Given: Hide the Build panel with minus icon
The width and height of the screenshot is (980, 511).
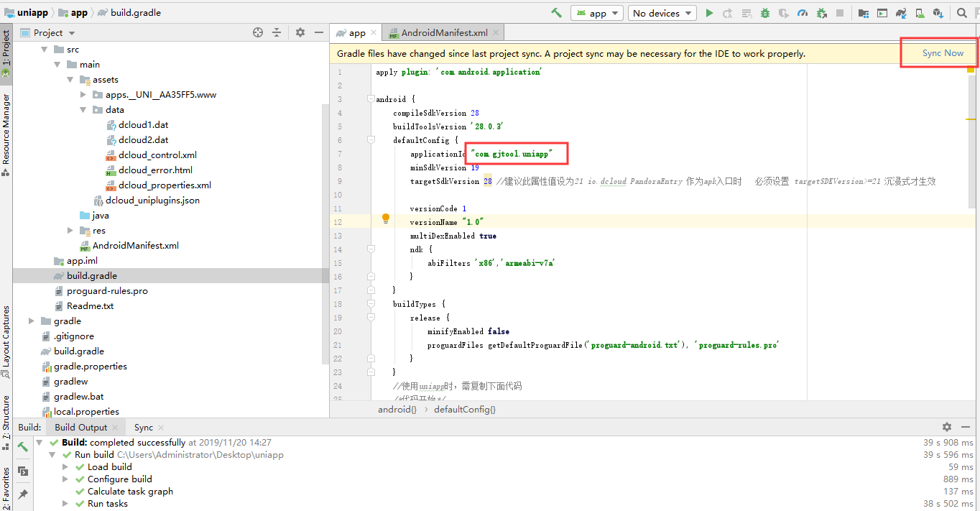Looking at the screenshot, I should [x=966, y=427].
